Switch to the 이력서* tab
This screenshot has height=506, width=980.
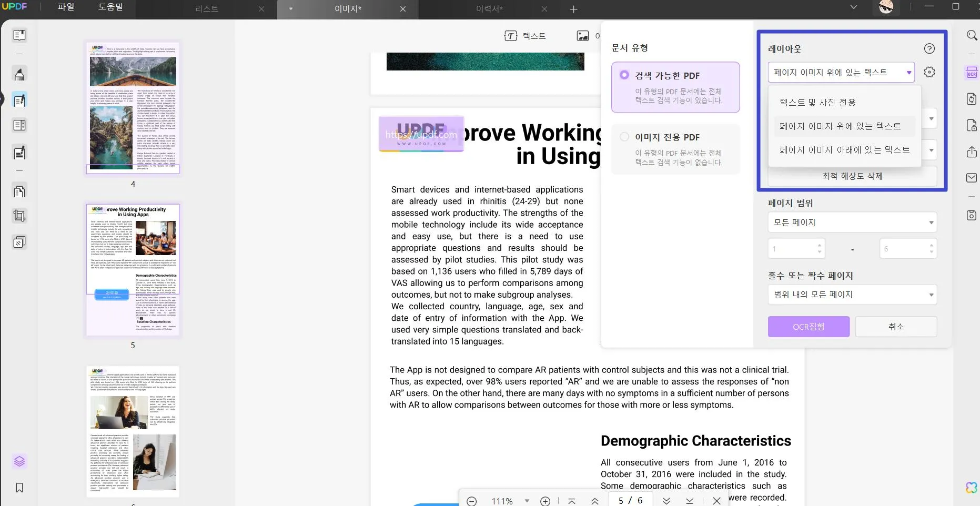click(489, 9)
